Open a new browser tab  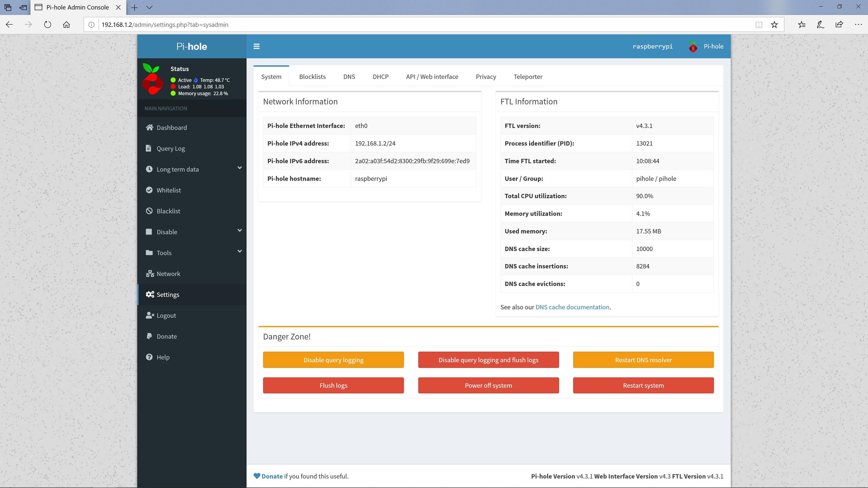134,7
